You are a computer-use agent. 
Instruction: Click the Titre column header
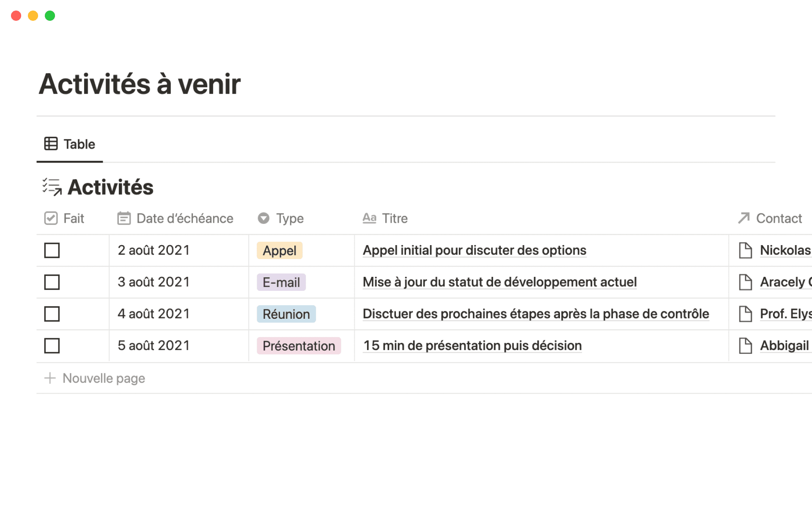(394, 218)
